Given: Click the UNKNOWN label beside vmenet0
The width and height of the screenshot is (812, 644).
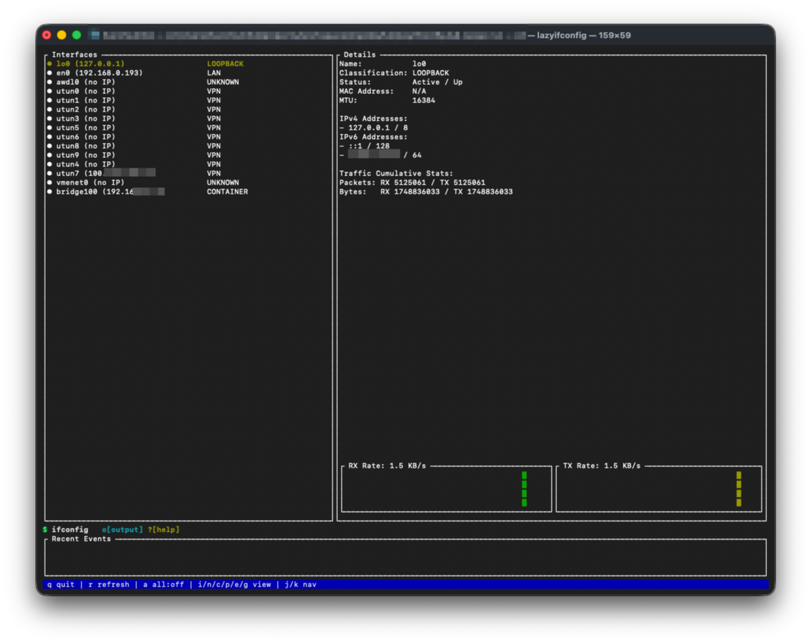Looking at the screenshot, I should (x=223, y=183).
